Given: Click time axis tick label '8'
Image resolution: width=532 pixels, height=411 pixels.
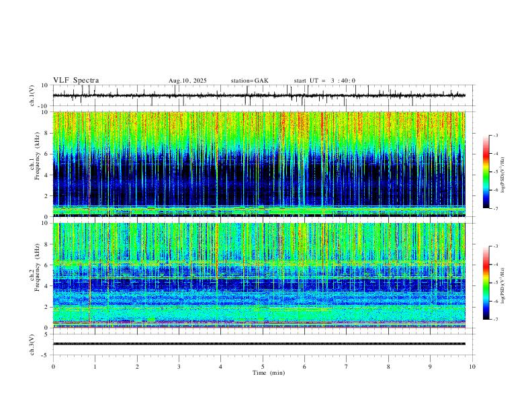Looking at the screenshot, I should click(388, 367).
